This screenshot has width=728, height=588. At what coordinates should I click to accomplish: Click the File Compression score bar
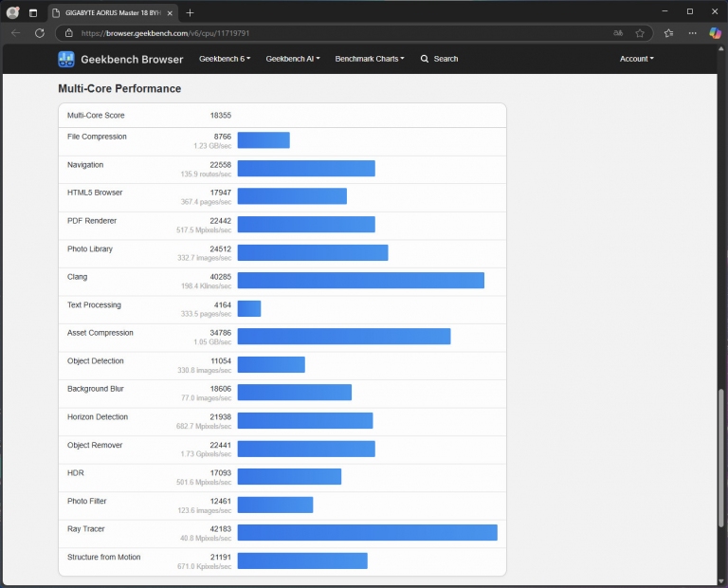264,140
